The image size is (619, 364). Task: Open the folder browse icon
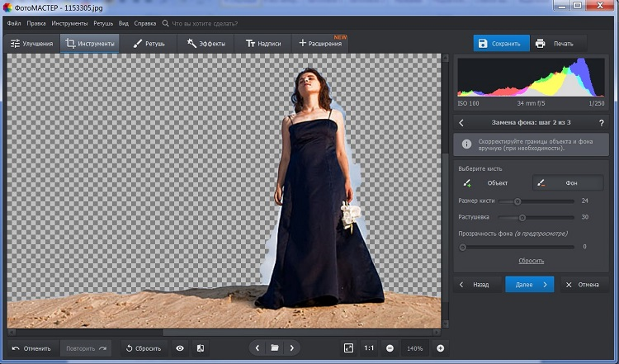(274, 348)
